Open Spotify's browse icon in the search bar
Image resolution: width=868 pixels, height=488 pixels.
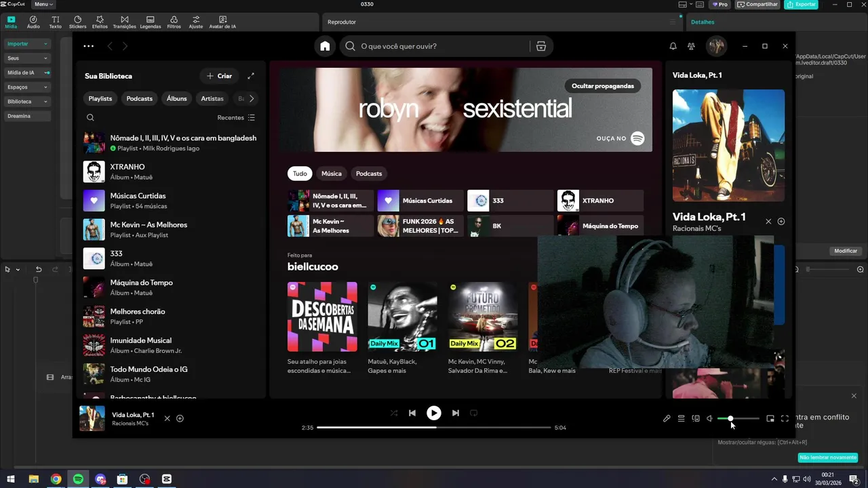[x=540, y=46]
